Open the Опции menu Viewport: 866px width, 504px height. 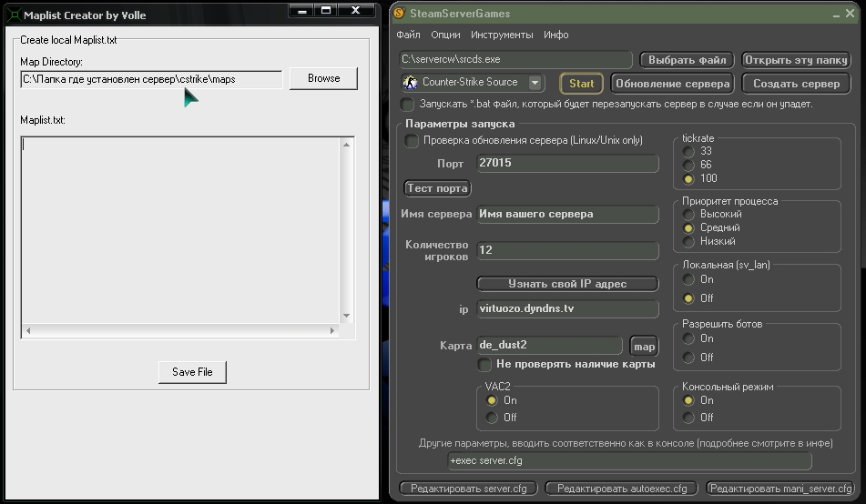(445, 35)
